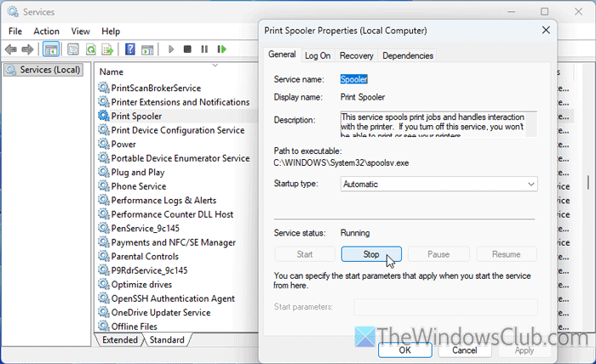Select Performance Logs & Alerts row
Viewport: 596px width, 364px height.
tap(163, 201)
